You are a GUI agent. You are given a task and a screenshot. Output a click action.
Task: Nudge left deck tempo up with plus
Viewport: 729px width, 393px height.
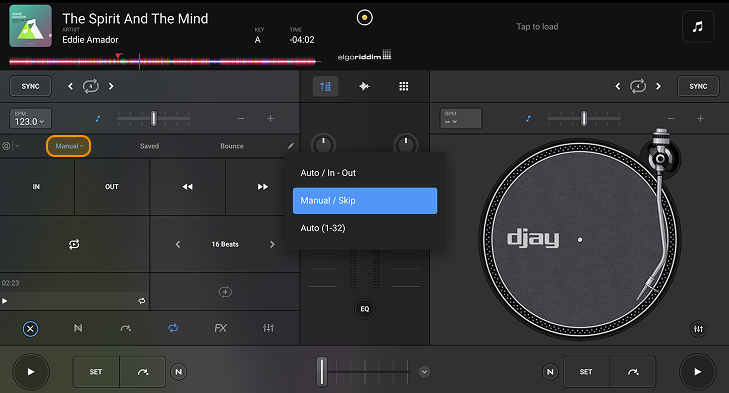pyautogui.click(x=270, y=119)
